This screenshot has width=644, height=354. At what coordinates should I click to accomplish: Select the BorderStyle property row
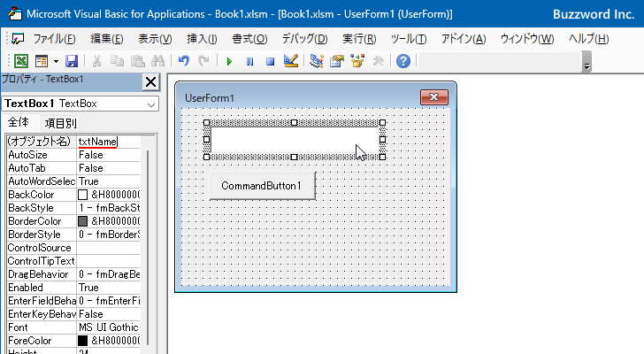pos(73,235)
